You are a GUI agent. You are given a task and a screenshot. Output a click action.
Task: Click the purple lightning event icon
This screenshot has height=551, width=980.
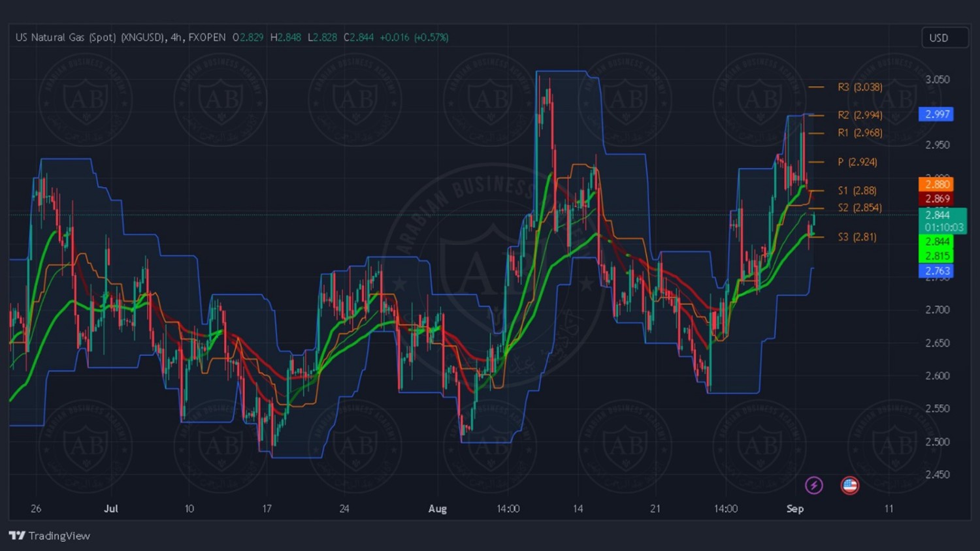tap(813, 485)
